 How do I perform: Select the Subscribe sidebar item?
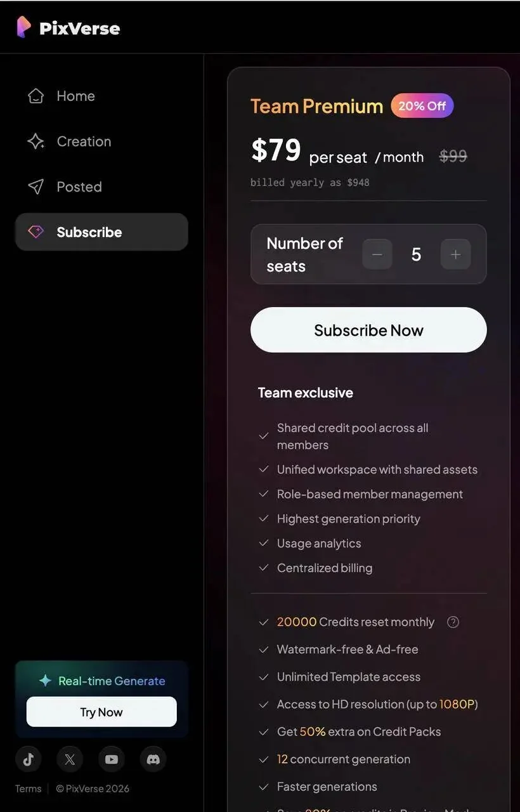point(101,232)
